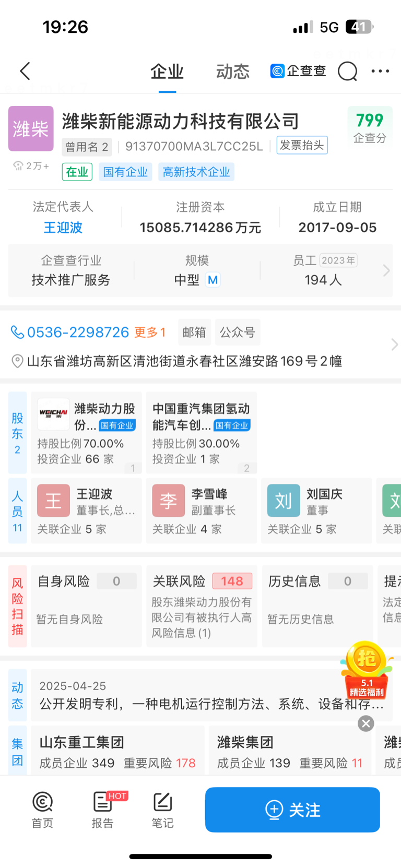Screen dimensions: 401x868
Task: Tap the WEICHAI shareholder logo
Action: click(x=53, y=413)
